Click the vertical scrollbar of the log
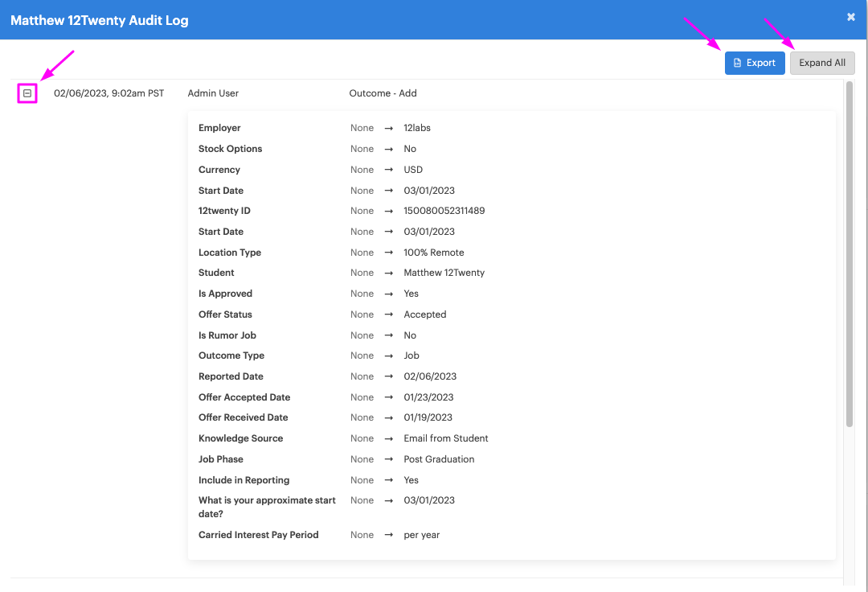868x592 pixels. click(849, 253)
